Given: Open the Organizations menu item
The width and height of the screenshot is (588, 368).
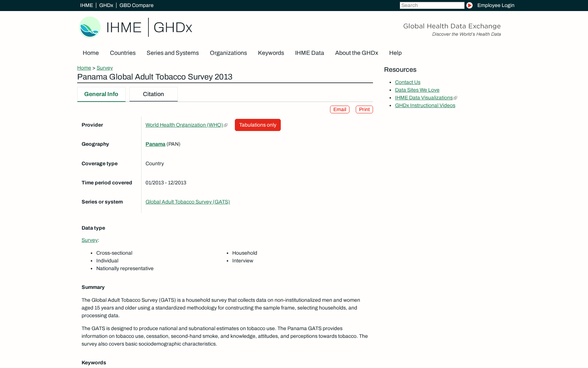Looking at the screenshot, I should pyautogui.click(x=228, y=53).
